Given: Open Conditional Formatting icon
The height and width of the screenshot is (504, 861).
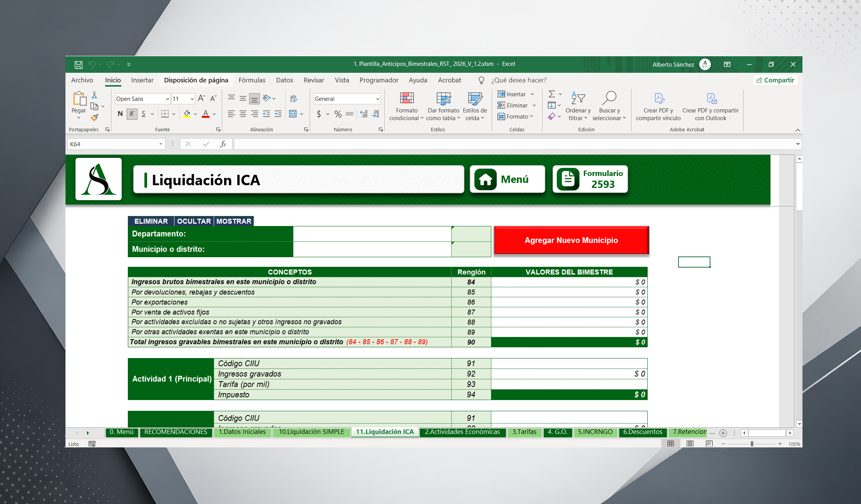Looking at the screenshot, I should 407,99.
